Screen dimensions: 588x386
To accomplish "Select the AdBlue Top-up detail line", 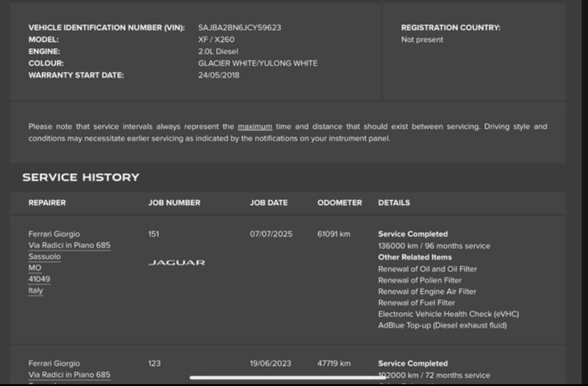I will (x=442, y=325).
